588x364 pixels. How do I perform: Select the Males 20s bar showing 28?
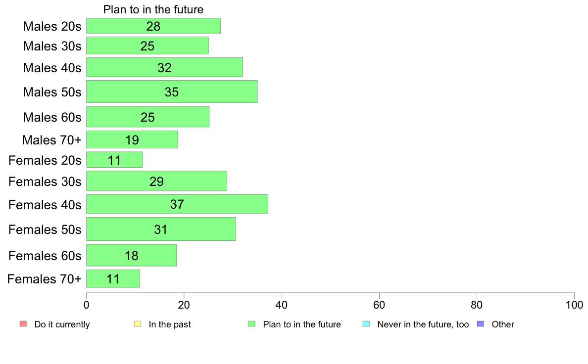tap(153, 26)
